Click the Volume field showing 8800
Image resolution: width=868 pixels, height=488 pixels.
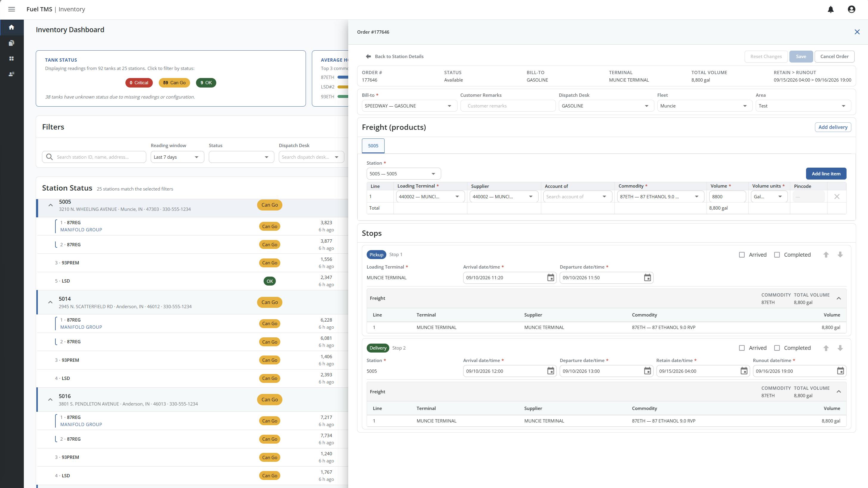[727, 197]
